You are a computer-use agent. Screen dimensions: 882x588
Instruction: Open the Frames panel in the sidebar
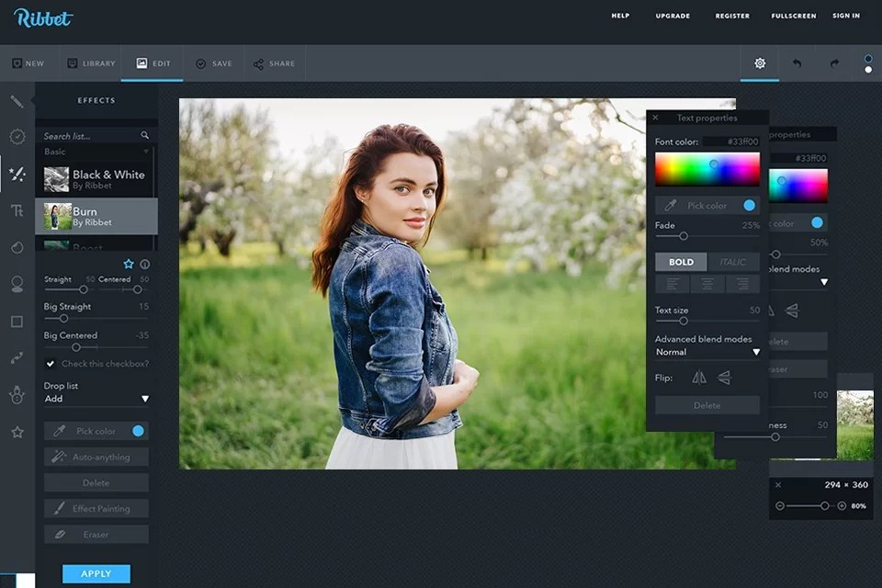point(17,321)
